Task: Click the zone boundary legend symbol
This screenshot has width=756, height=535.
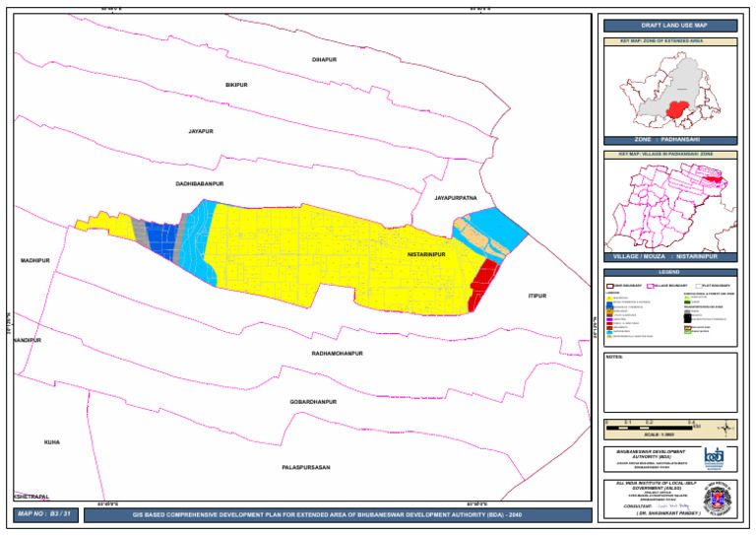Action: (610, 286)
